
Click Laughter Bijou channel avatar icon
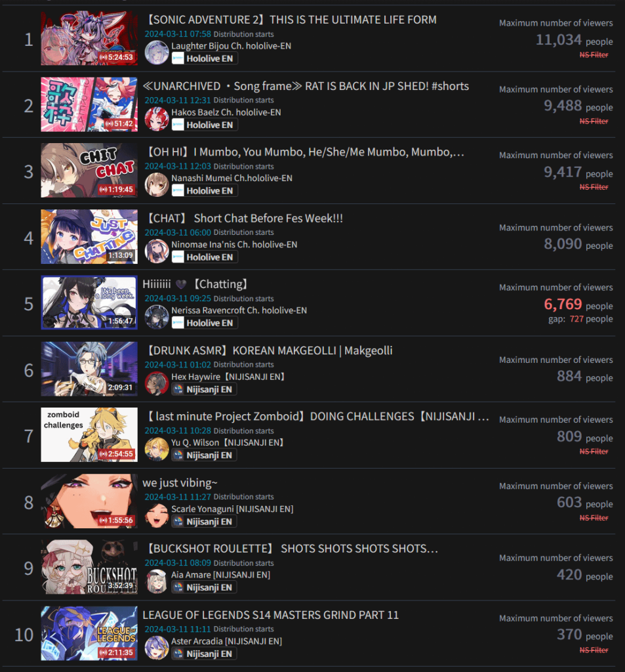click(x=156, y=52)
